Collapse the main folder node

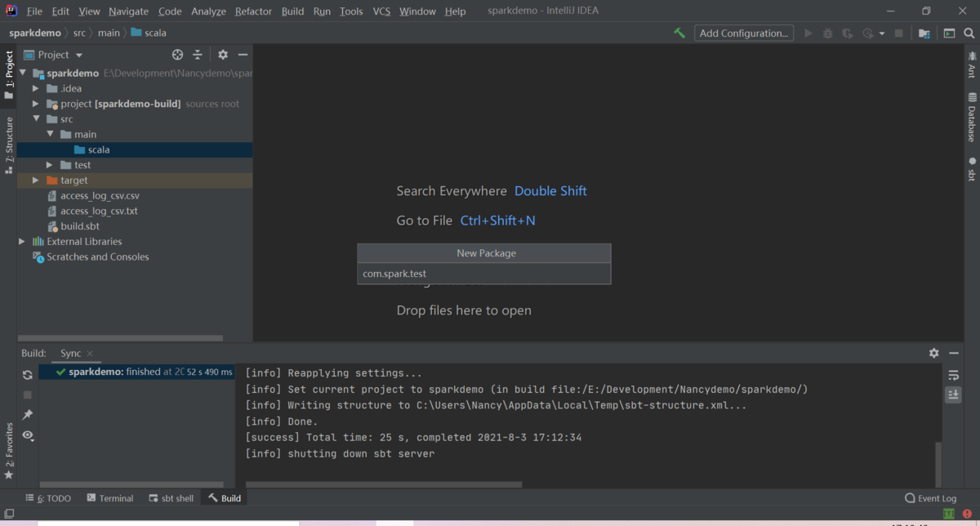(50, 134)
